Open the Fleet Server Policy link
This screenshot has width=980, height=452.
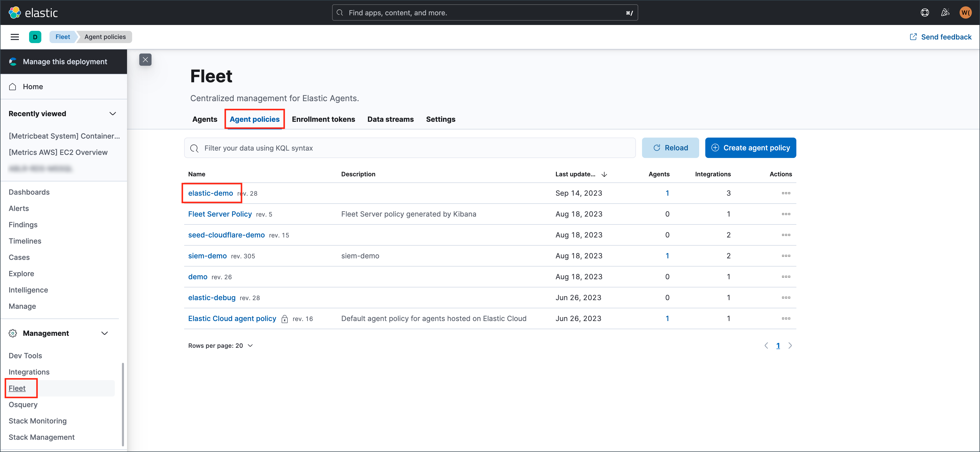tap(220, 214)
